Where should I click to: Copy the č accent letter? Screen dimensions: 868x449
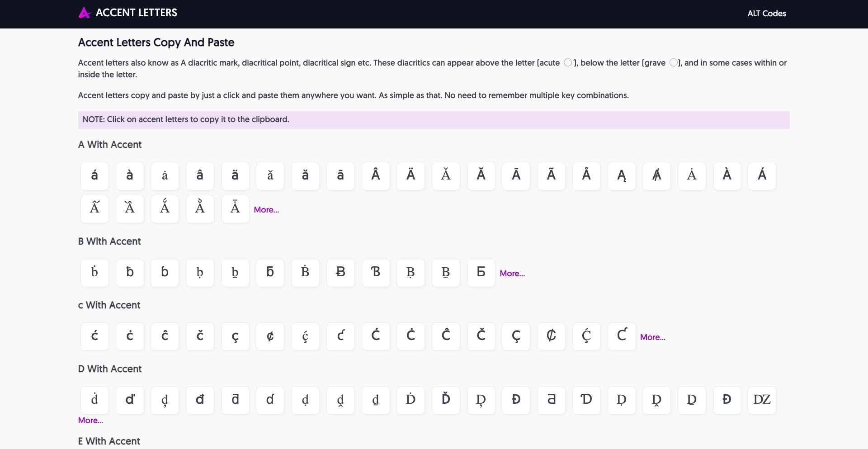click(x=200, y=336)
